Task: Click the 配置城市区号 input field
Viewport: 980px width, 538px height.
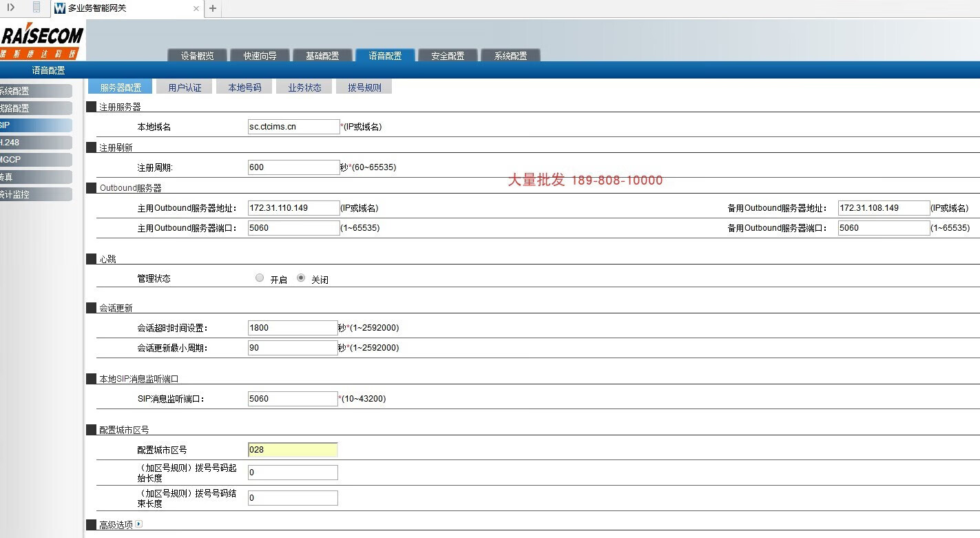Action: (293, 450)
